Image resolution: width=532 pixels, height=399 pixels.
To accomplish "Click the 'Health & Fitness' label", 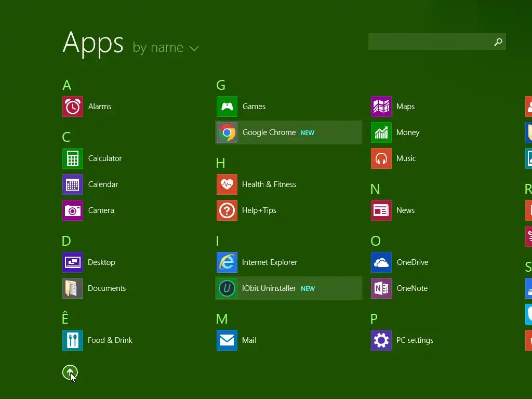I will pyautogui.click(x=269, y=184).
